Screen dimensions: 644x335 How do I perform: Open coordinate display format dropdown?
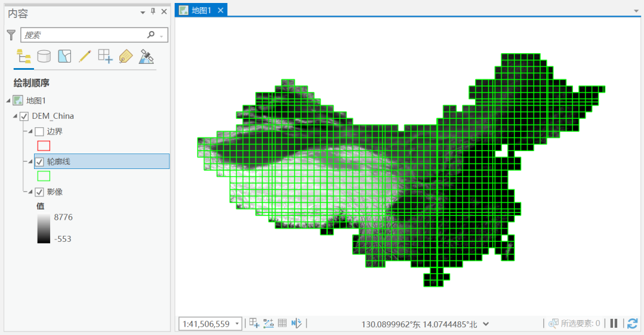(486, 324)
